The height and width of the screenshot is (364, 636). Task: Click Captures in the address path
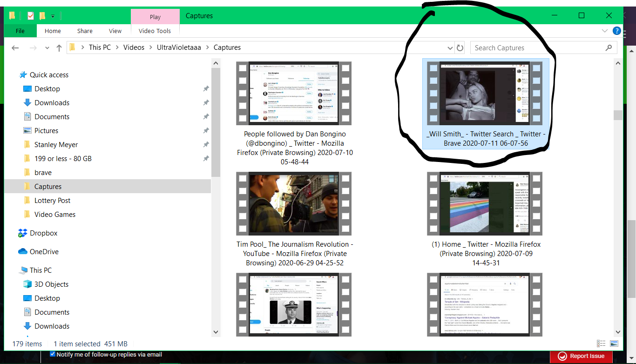[227, 47]
